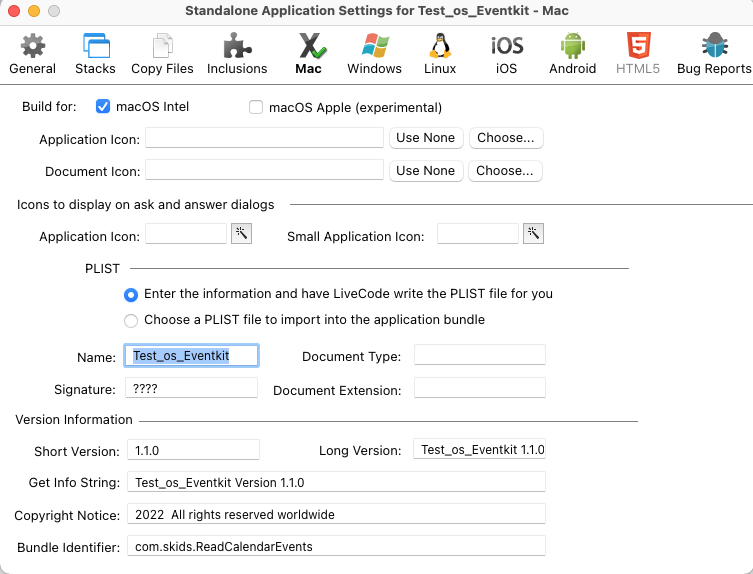This screenshot has width=753, height=574.
Task: Enable macOS Apple (experimental) build
Action: point(256,108)
